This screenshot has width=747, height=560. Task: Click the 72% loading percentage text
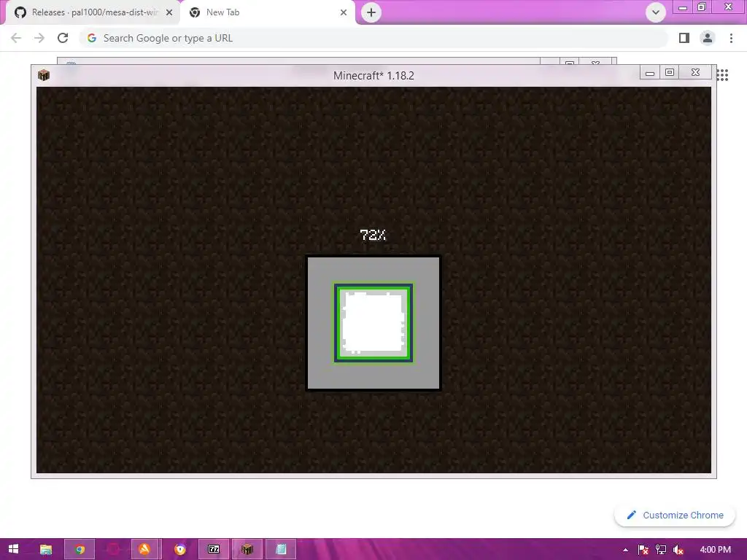click(x=373, y=235)
